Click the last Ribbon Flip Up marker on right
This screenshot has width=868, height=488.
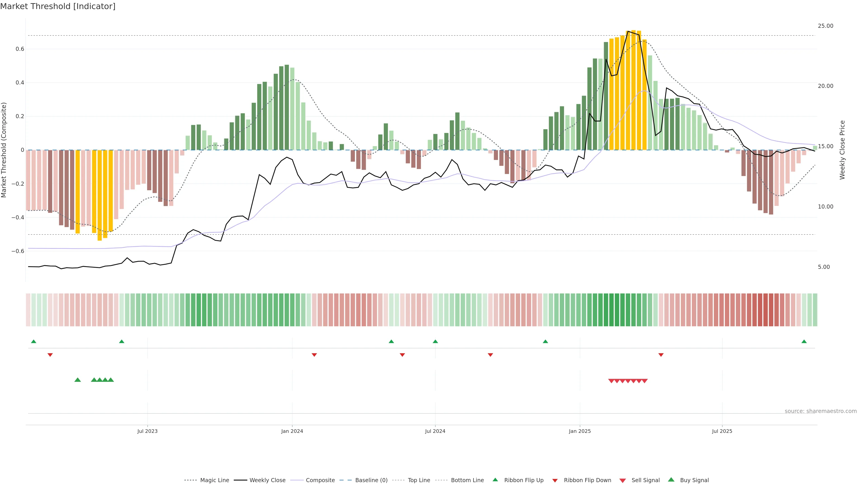[804, 342]
